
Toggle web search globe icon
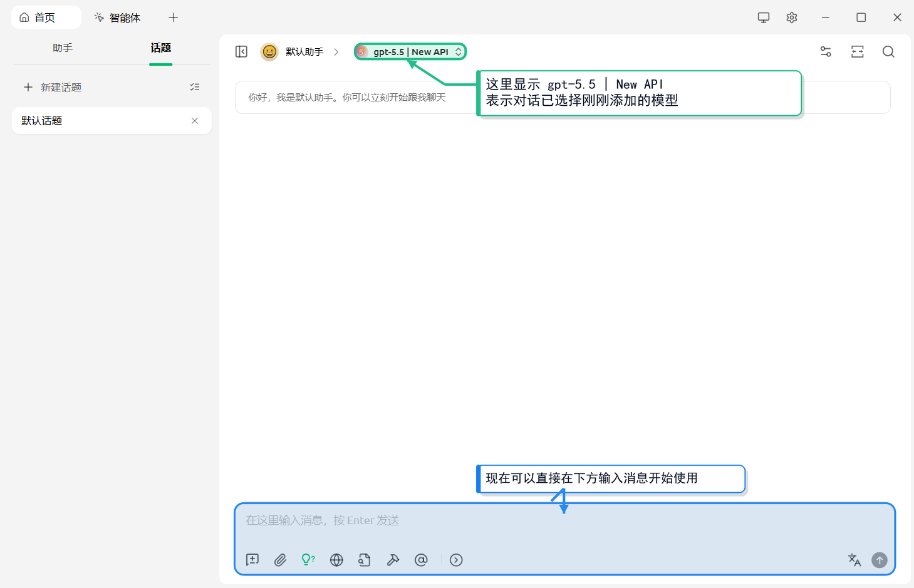(336, 560)
